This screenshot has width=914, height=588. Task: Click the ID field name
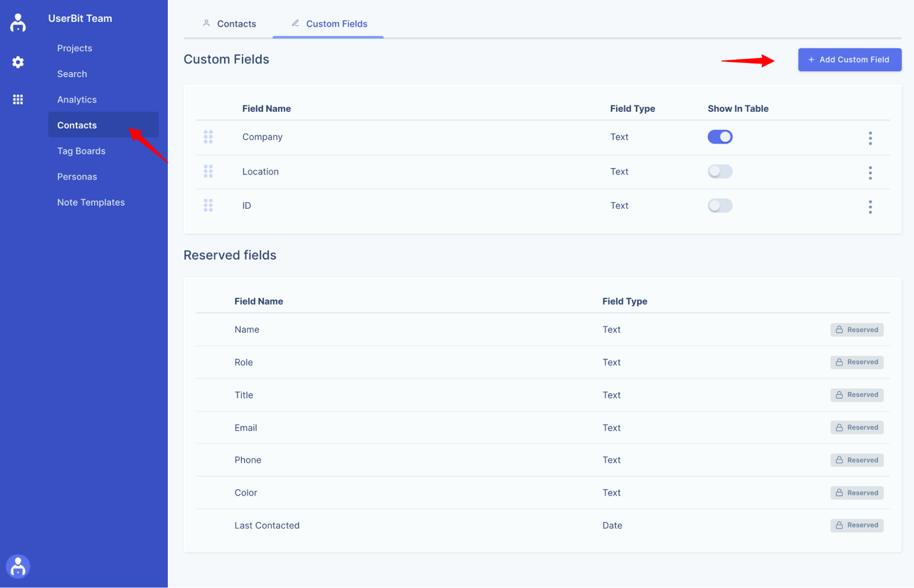pos(246,206)
